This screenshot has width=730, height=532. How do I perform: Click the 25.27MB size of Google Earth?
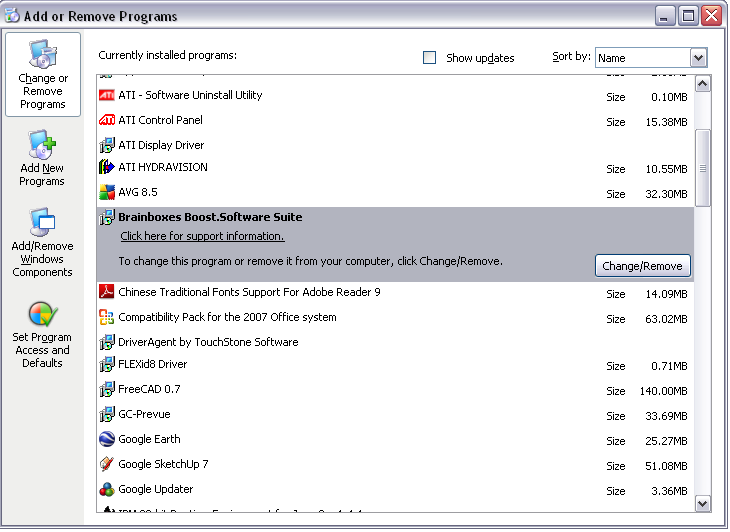(666, 441)
